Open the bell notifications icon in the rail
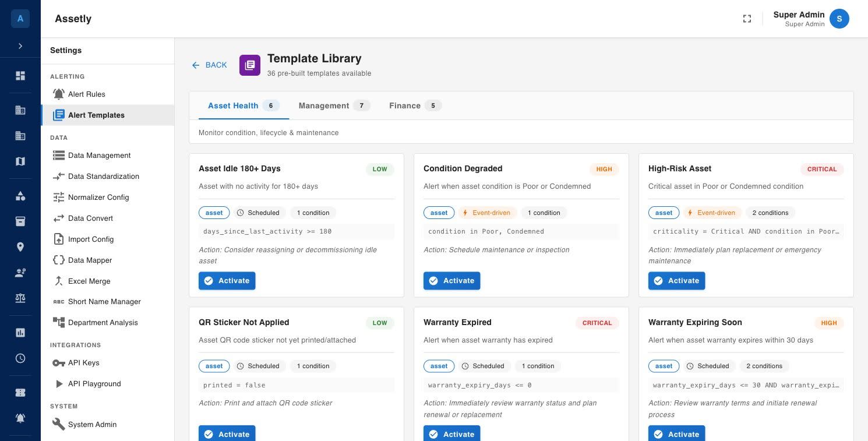 coord(20,418)
